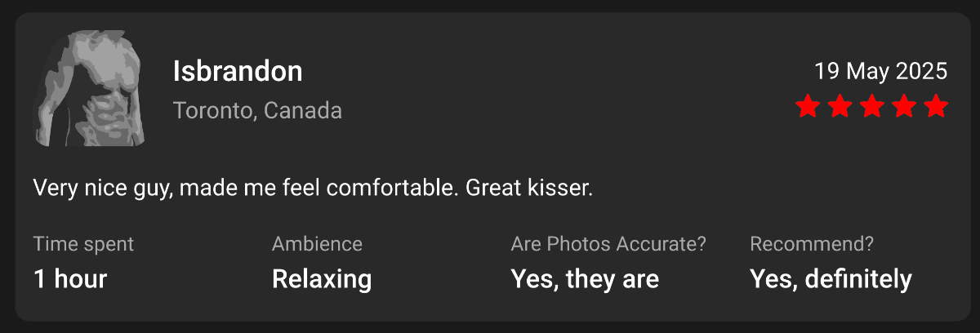Click the "Recommend?" label

tap(812, 243)
